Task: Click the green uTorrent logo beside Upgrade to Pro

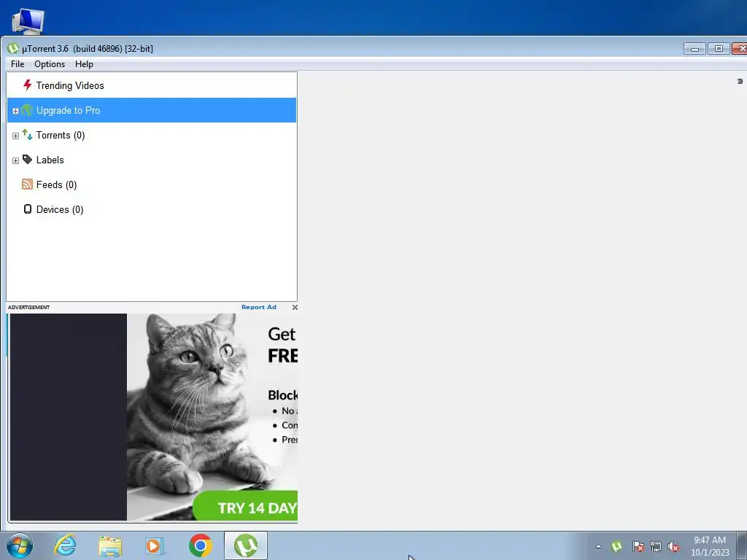Action: click(27, 111)
